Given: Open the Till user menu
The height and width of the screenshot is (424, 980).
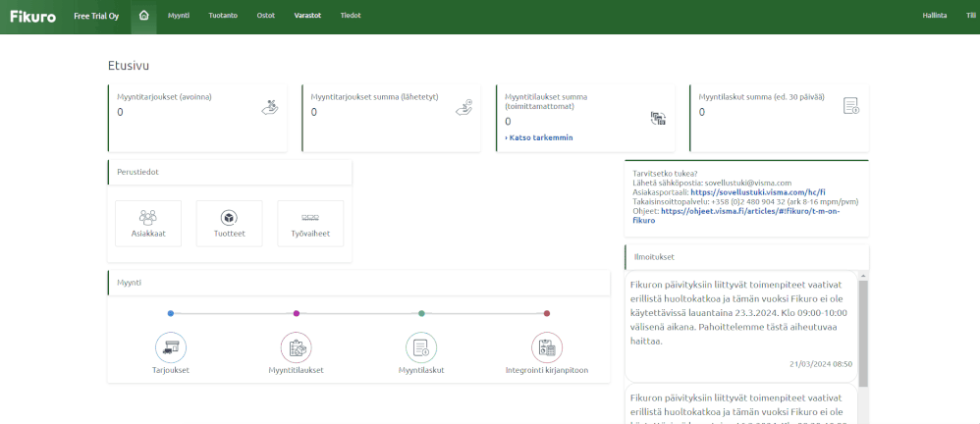Looking at the screenshot, I should point(971,16).
